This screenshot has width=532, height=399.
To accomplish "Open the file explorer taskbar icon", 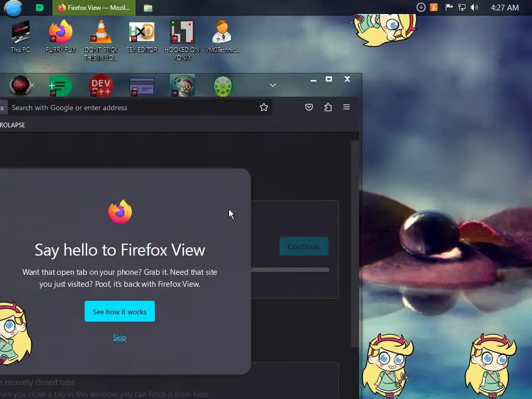I will click(x=148, y=8).
